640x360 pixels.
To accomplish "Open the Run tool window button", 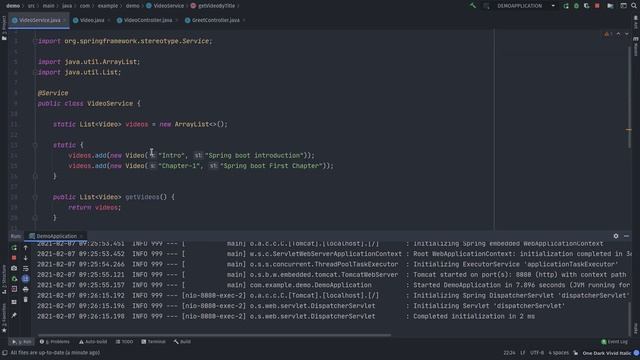I will tap(22, 342).
